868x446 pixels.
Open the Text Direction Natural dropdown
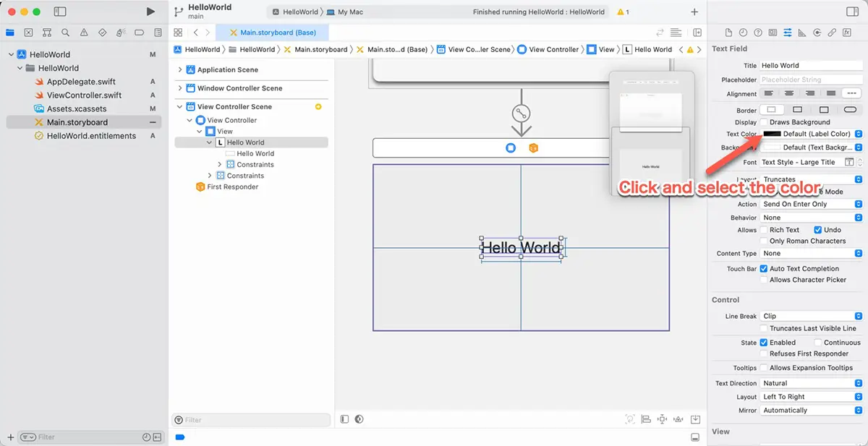coord(812,383)
